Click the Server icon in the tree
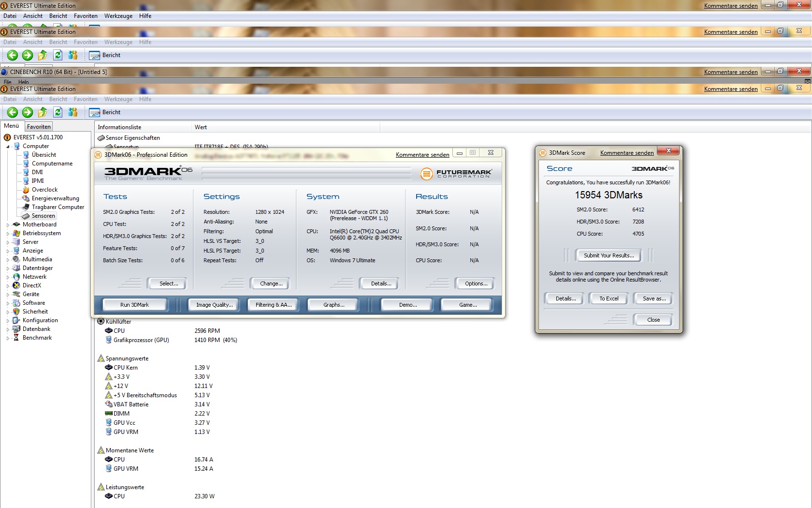812x508 pixels. pyautogui.click(x=17, y=242)
